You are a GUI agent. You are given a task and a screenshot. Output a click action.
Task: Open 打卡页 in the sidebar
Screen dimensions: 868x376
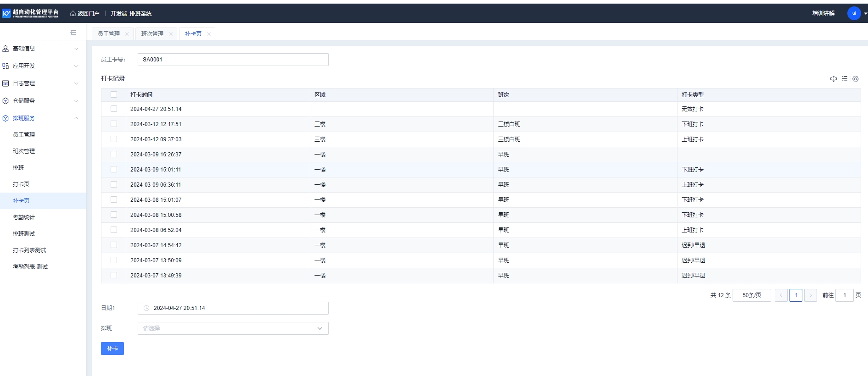point(21,184)
